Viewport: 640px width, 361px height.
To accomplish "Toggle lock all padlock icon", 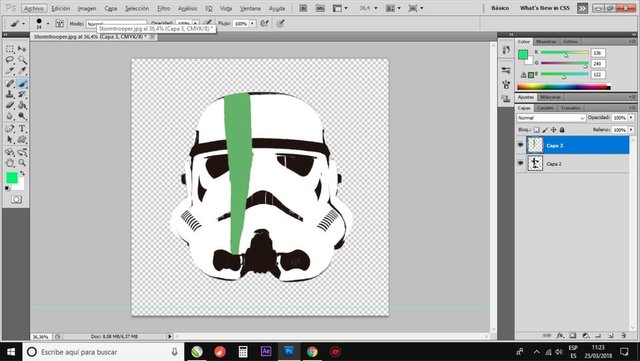I will [x=562, y=129].
